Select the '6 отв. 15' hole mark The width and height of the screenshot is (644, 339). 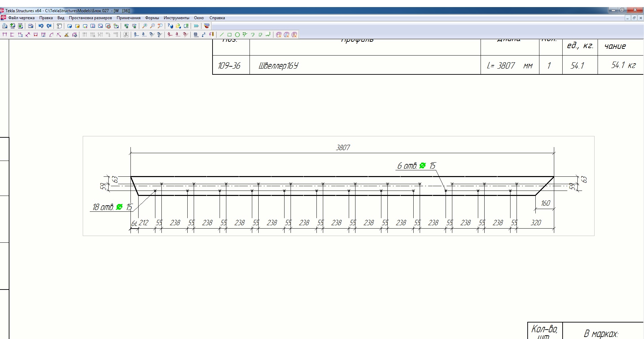coord(416,166)
